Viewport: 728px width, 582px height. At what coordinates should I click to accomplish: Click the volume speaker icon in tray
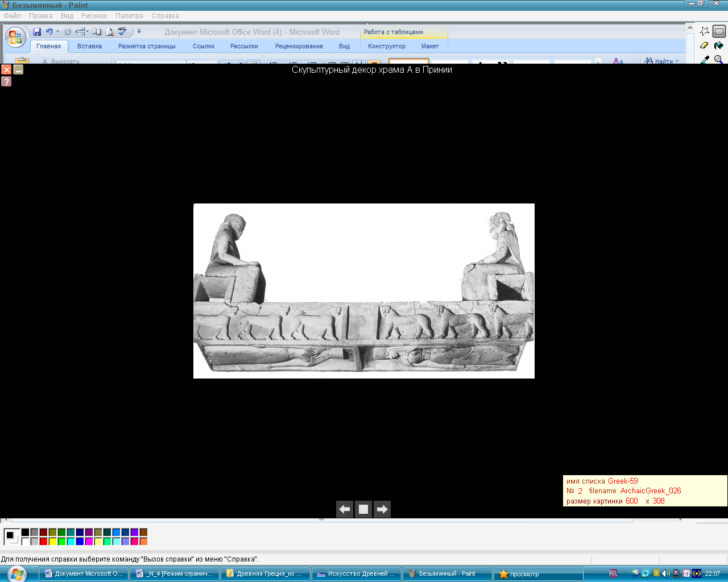click(x=666, y=573)
